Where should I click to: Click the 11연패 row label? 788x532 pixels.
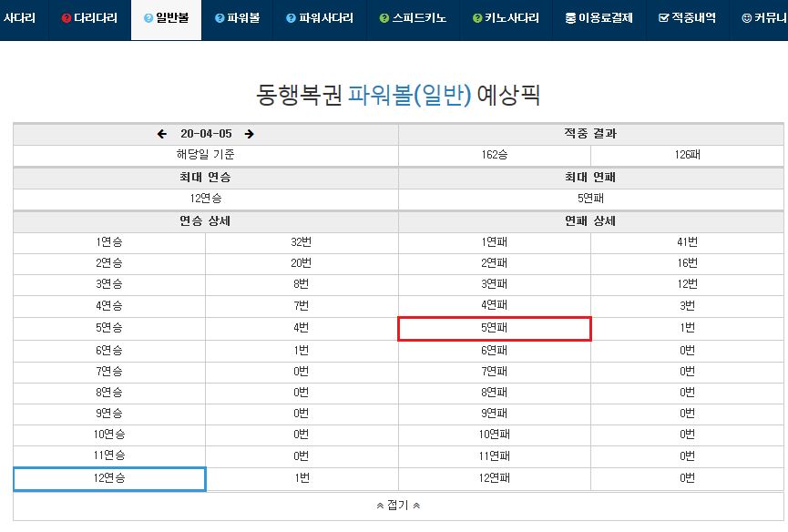(x=495, y=456)
